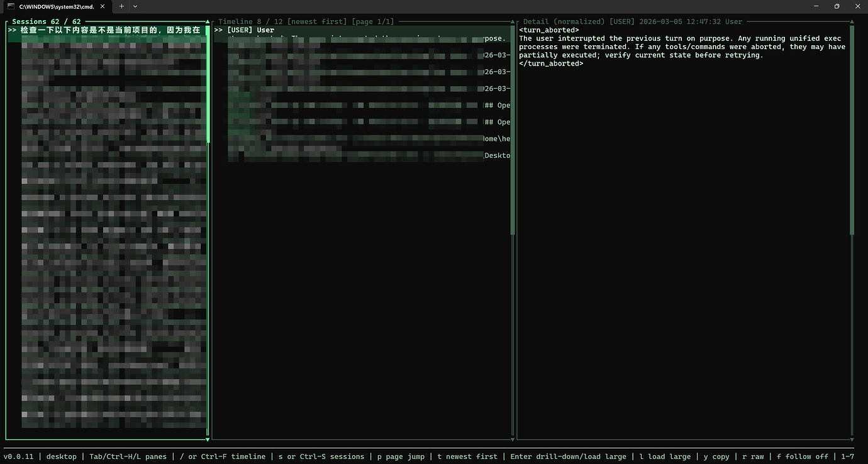Click the Tab/Ctrl-H/L panes hint
Screen dimensions: 868x464
point(128,456)
